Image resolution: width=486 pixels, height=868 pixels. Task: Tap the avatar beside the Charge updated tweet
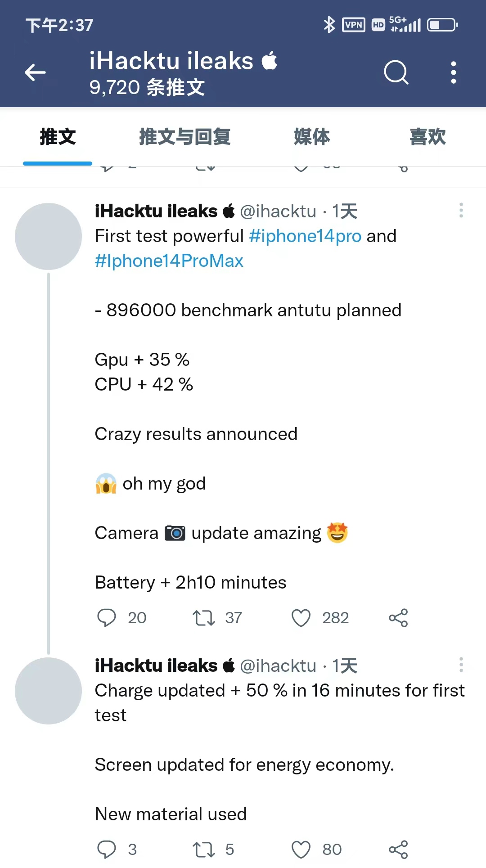[x=48, y=691]
